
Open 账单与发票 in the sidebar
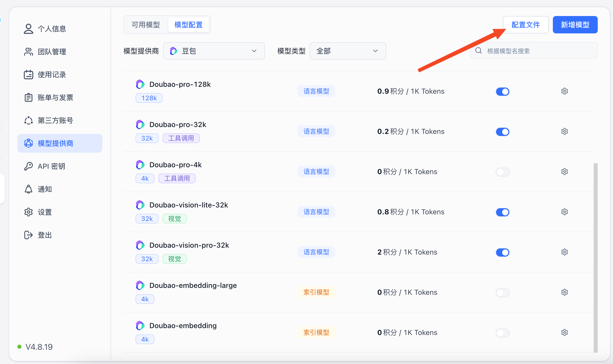55,97
